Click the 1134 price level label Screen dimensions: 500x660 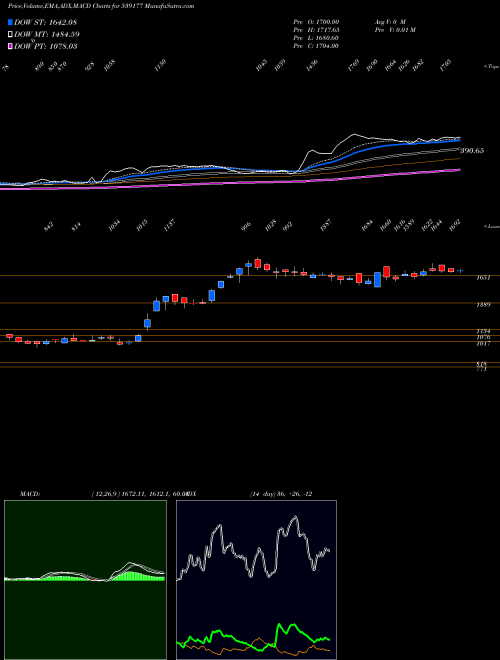pyautogui.click(x=483, y=332)
